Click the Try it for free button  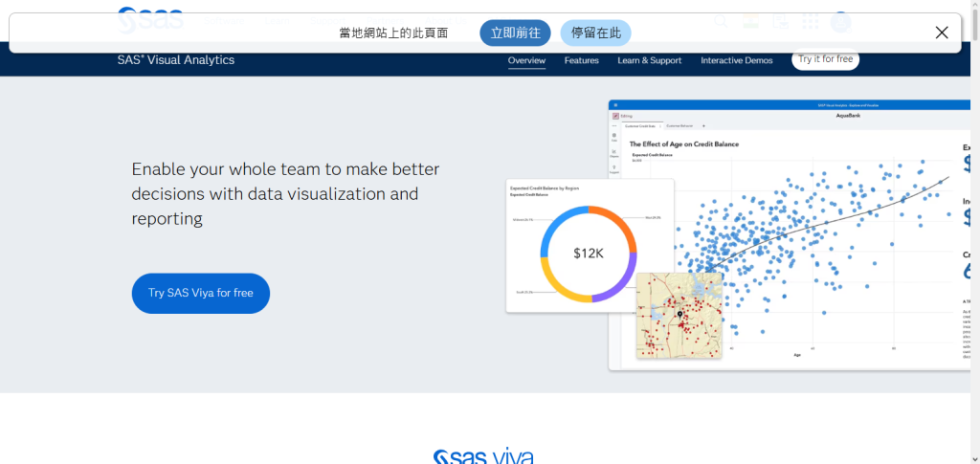click(825, 59)
